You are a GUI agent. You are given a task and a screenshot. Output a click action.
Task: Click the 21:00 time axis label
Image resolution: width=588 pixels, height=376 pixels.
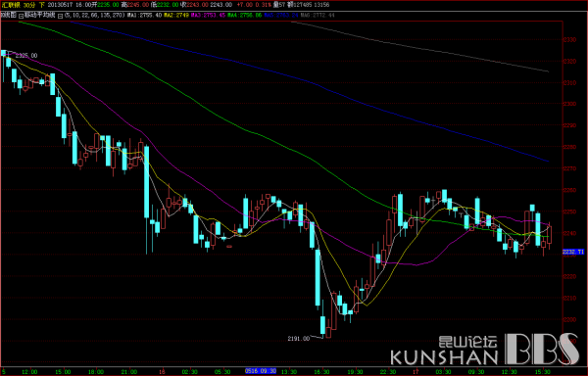(x=129, y=371)
